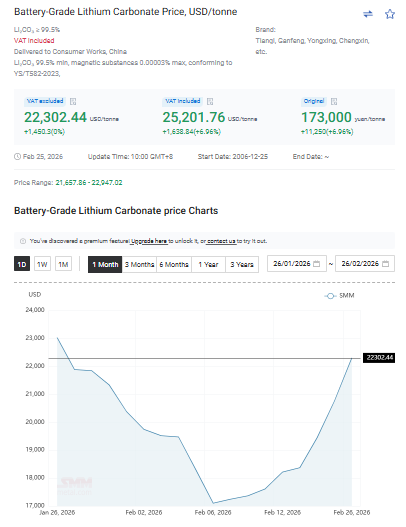The width and height of the screenshot is (406, 527).
Task: Edit the 26/02/2026 end date field
Action: tap(365, 264)
